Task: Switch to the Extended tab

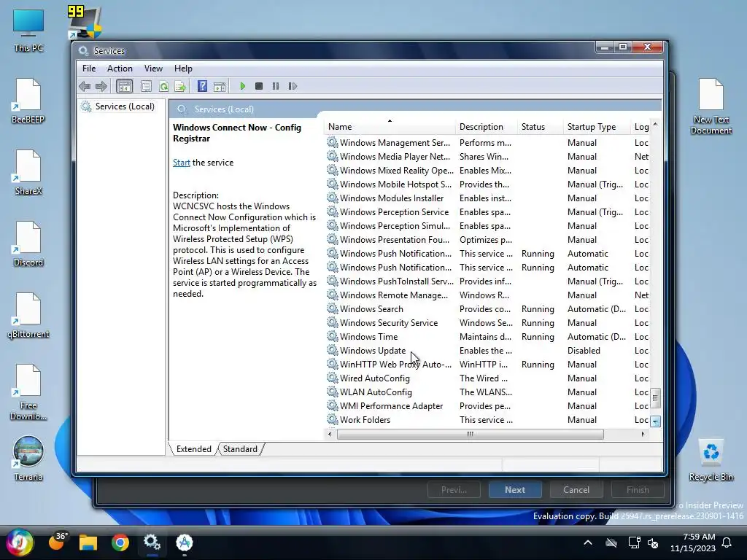Action: click(193, 449)
